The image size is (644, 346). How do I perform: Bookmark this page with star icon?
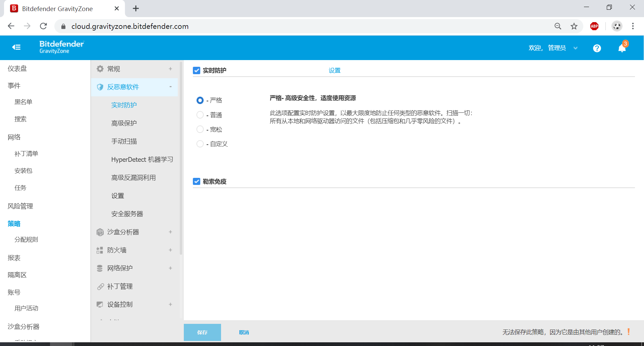pos(574,26)
